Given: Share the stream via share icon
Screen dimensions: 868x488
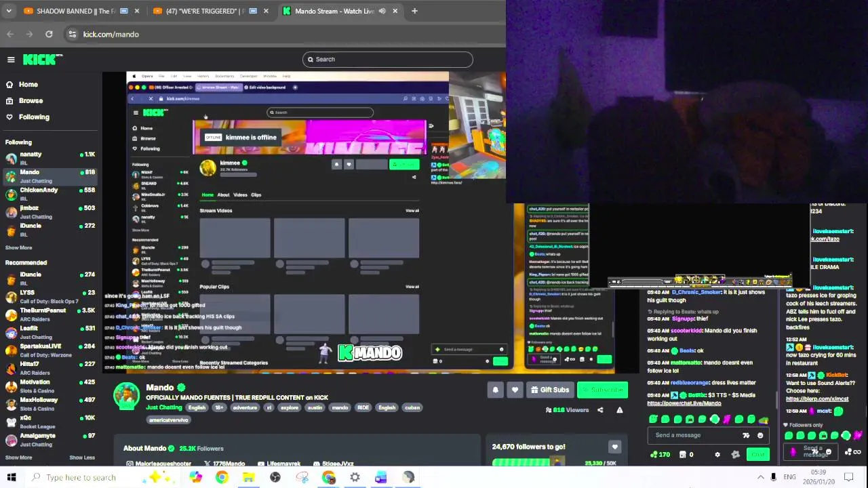Looking at the screenshot, I should pos(600,410).
